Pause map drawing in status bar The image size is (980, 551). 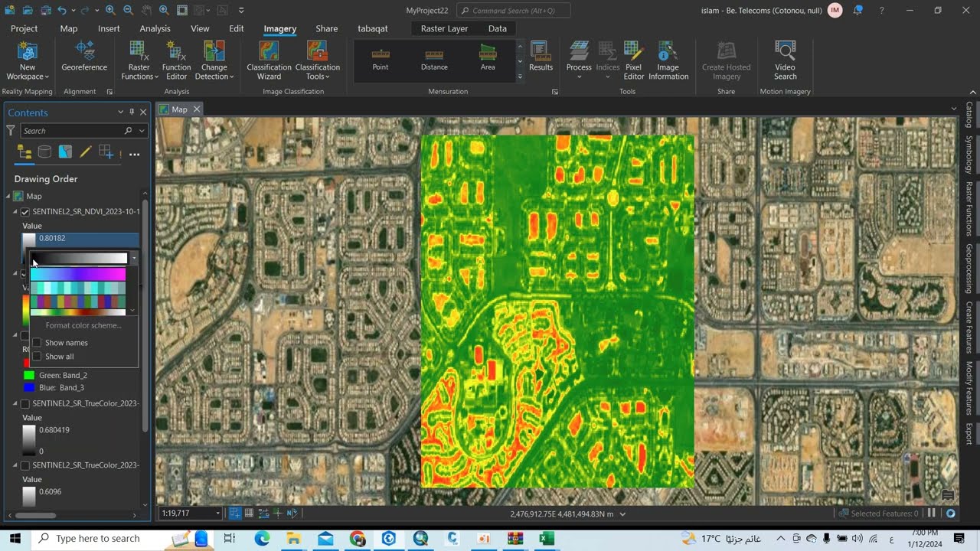pyautogui.click(x=933, y=514)
